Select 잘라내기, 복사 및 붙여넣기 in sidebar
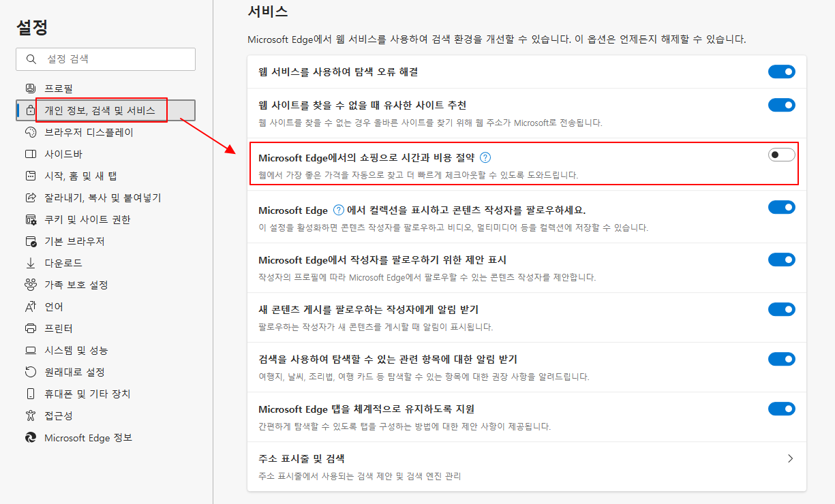This screenshot has width=835, height=504. click(x=106, y=198)
